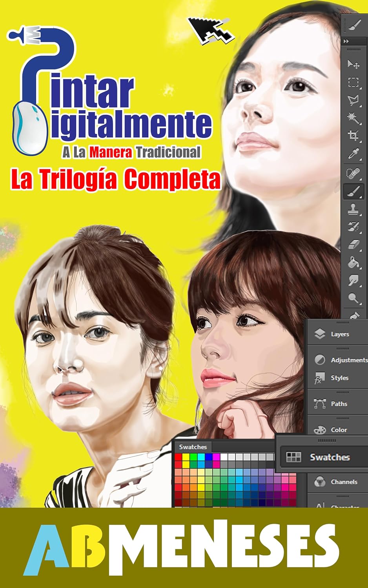
Task: Pick the cyan swatch in first swatch row
Action: click(201, 457)
